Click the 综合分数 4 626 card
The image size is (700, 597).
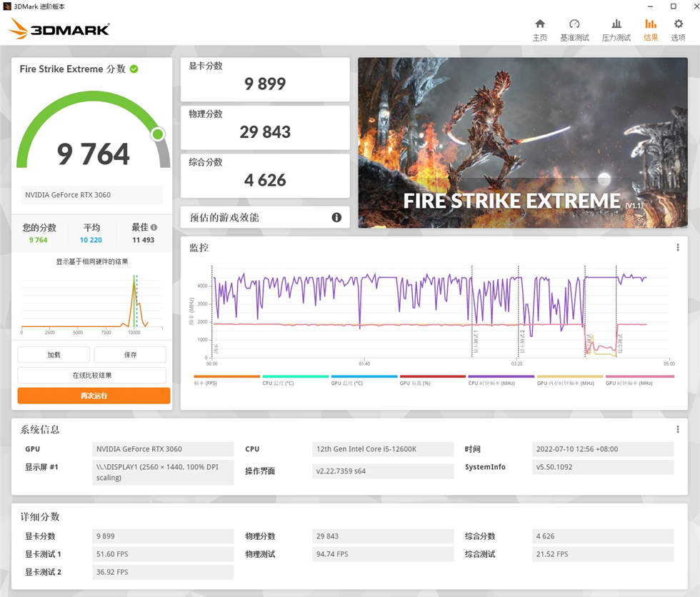(265, 176)
